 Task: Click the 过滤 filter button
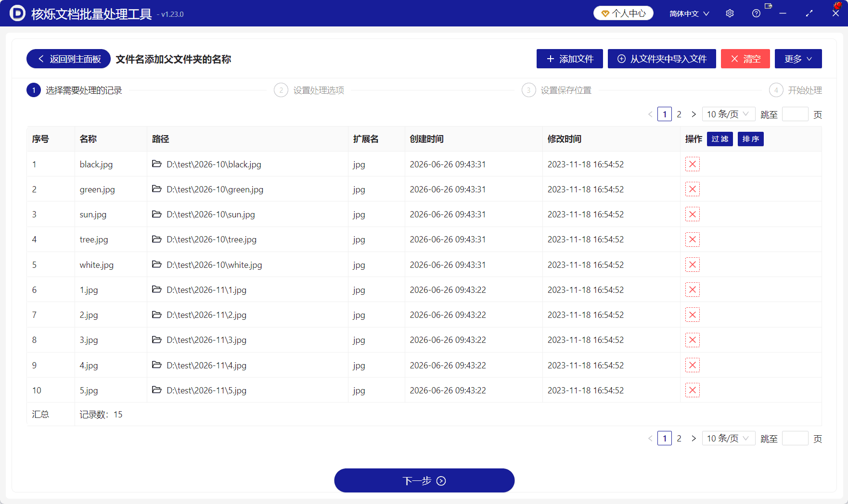point(720,139)
